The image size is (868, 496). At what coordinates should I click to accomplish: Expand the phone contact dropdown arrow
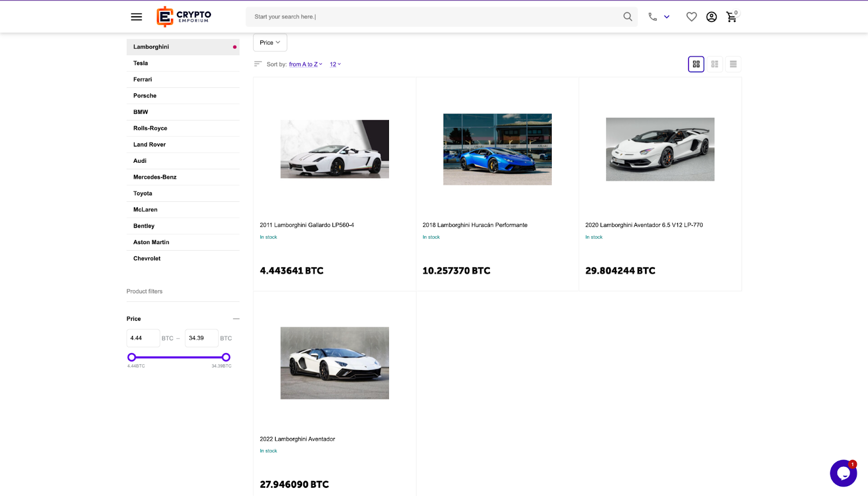click(667, 17)
